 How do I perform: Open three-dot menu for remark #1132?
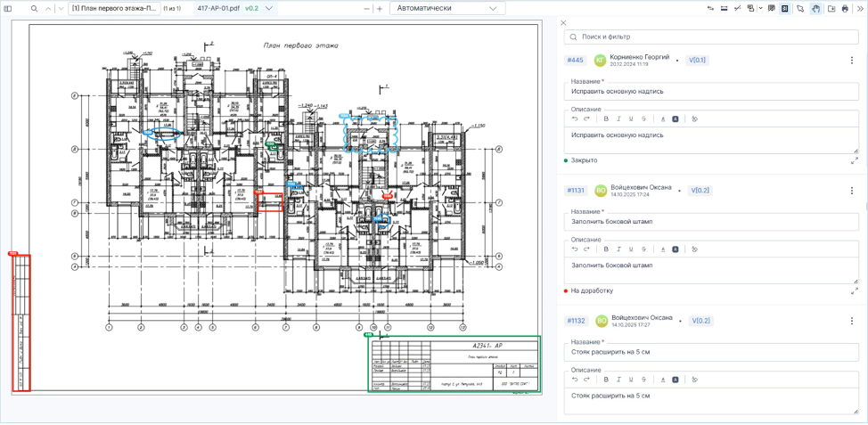click(x=852, y=321)
